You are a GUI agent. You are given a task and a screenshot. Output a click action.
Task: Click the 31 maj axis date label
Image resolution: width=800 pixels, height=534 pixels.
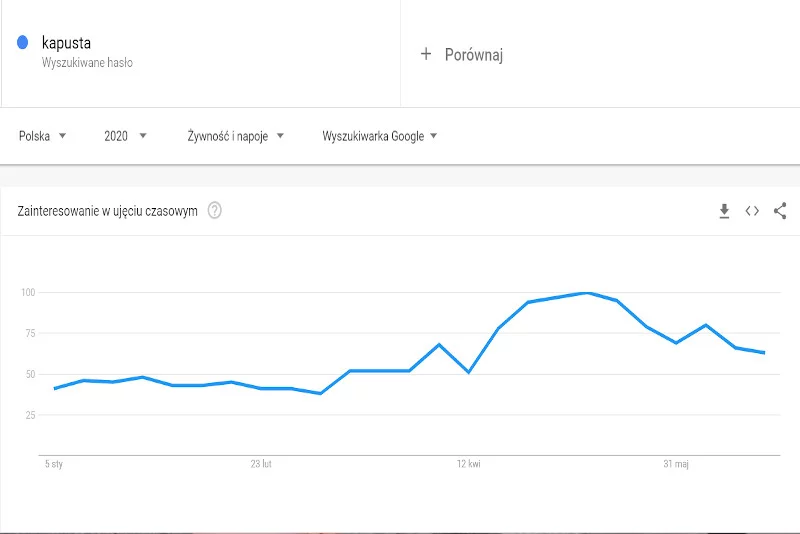[x=676, y=464]
